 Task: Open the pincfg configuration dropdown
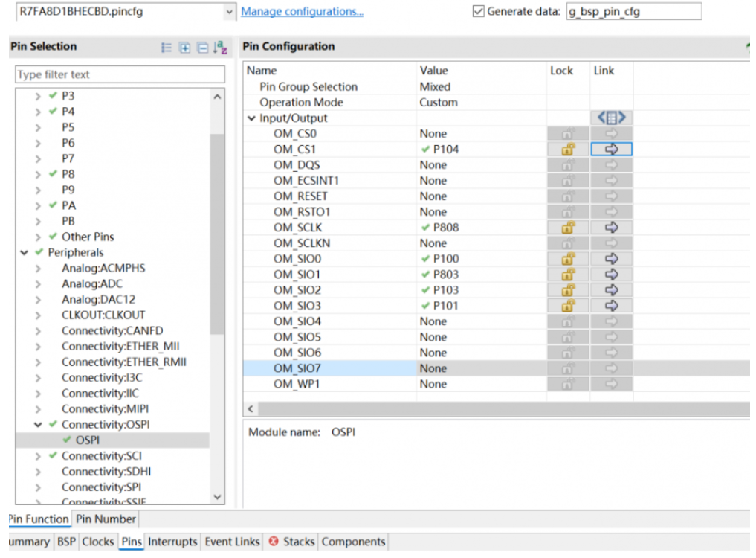229,12
